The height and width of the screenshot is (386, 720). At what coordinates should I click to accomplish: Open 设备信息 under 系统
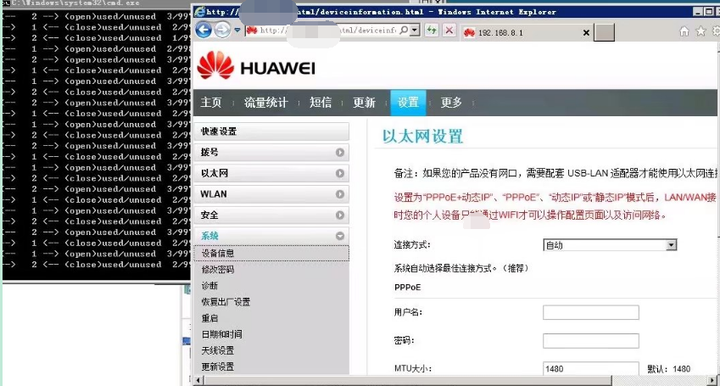[218, 253]
